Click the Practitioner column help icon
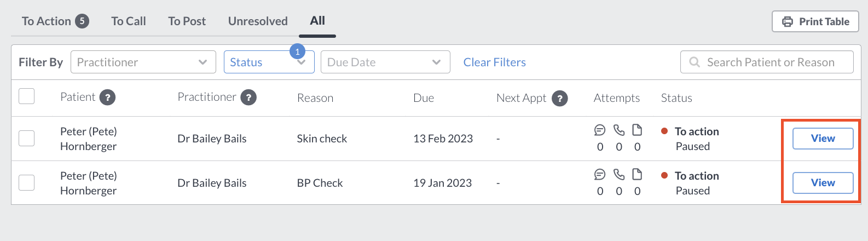Screen dimensions: 868x241 (x=248, y=97)
